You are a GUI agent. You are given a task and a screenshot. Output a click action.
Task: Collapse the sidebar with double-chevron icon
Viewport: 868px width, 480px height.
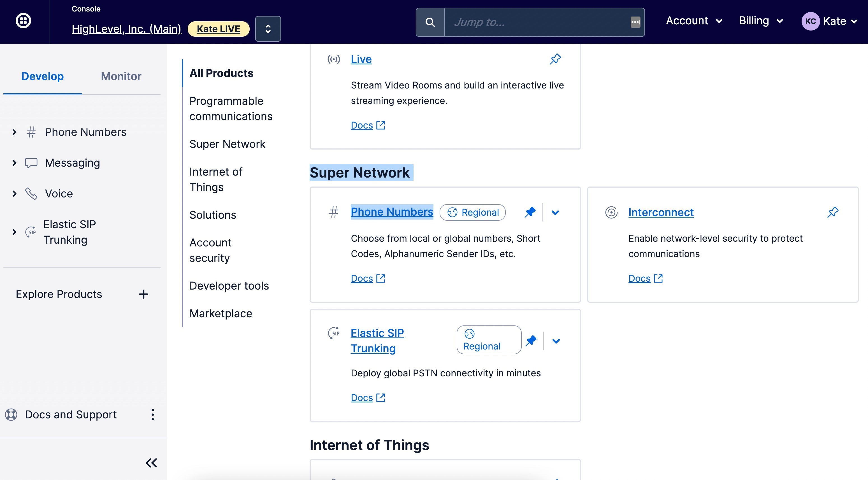pos(151,463)
